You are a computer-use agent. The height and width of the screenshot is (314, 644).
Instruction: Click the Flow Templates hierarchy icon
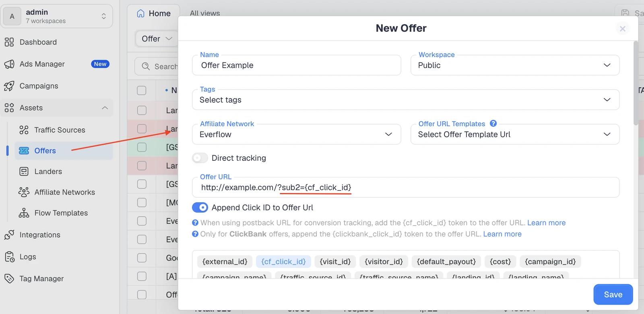[24, 213]
